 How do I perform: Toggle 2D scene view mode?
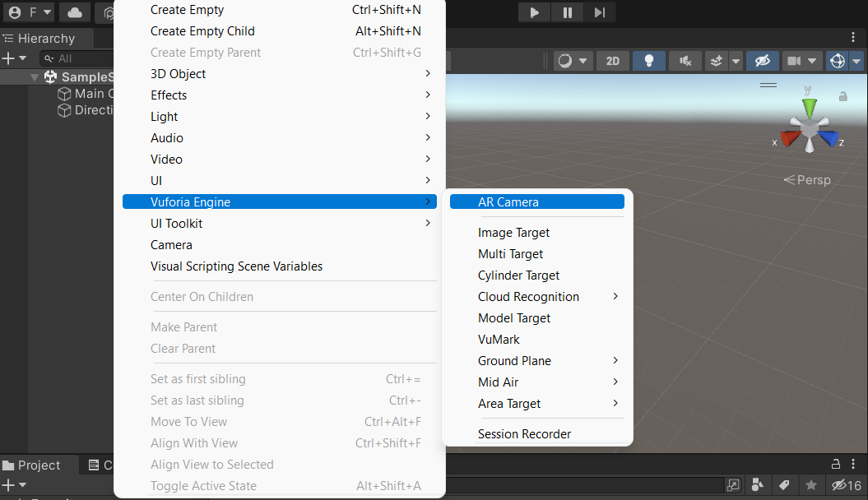(613, 61)
